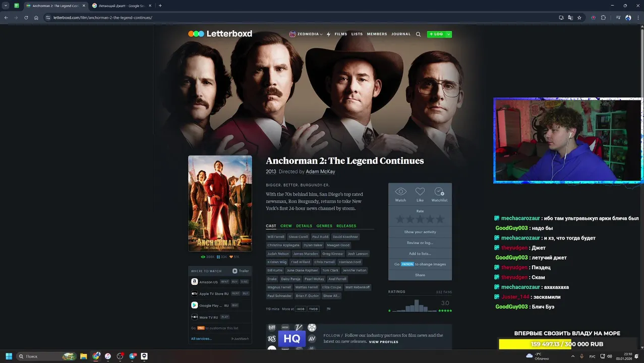Click the browser back arrow
Viewport: 644px width, 363px height.
click(x=6, y=18)
